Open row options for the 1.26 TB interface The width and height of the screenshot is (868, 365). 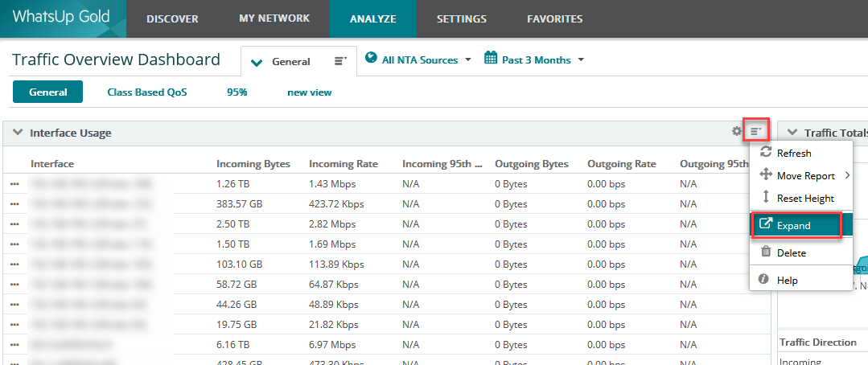tap(15, 184)
